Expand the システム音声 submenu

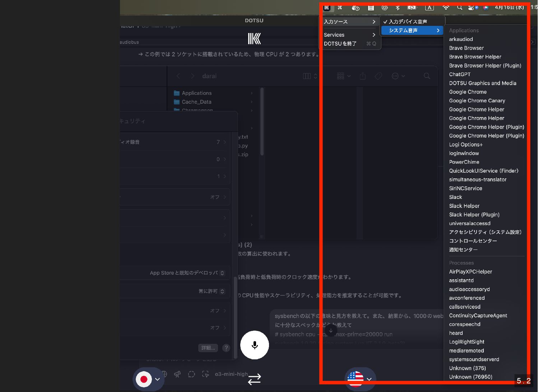(x=413, y=31)
